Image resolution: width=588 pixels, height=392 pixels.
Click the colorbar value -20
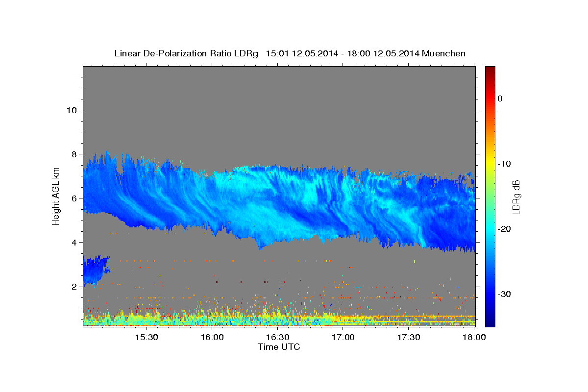point(504,229)
